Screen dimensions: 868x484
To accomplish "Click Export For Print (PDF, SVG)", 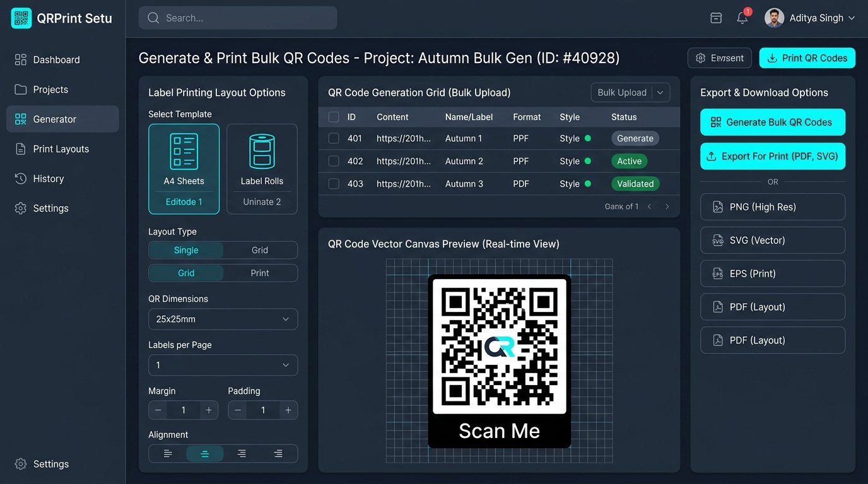I will click(x=773, y=156).
